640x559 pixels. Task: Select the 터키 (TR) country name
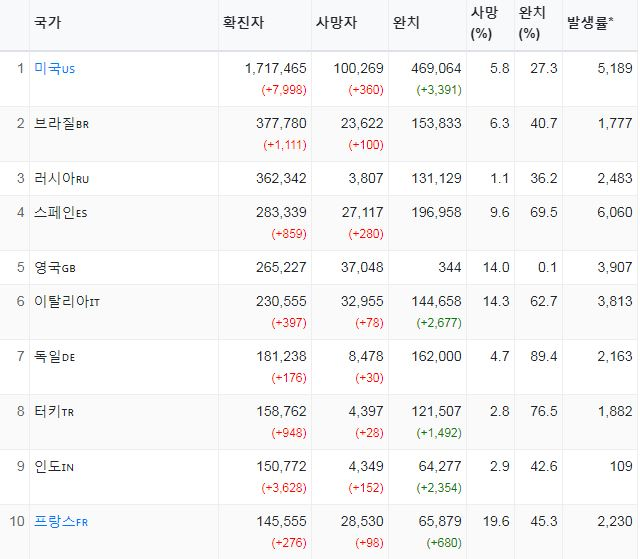tap(54, 410)
